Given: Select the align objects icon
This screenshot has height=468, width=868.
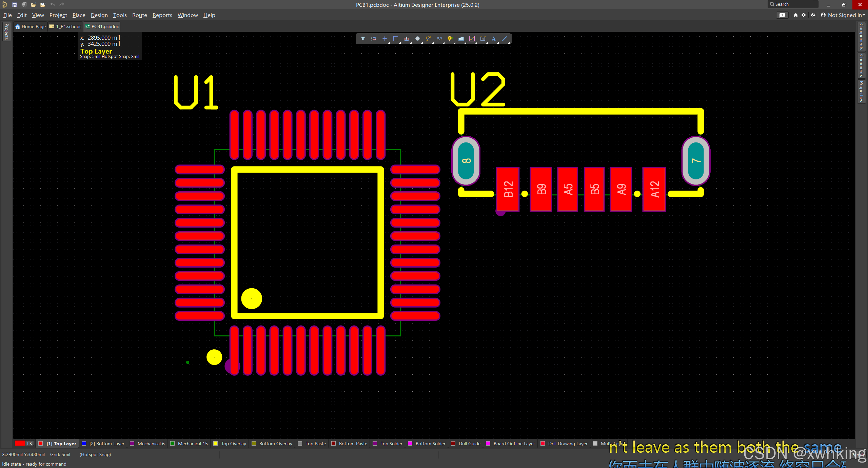Looking at the screenshot, I should (x=406, y=39).
